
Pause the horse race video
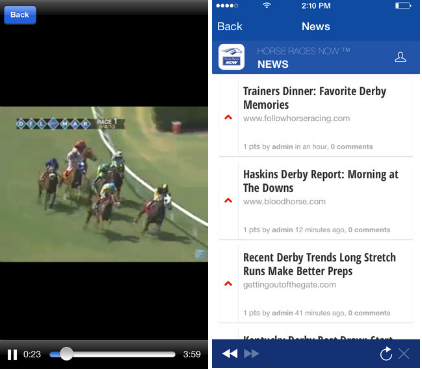coord(12,354)
